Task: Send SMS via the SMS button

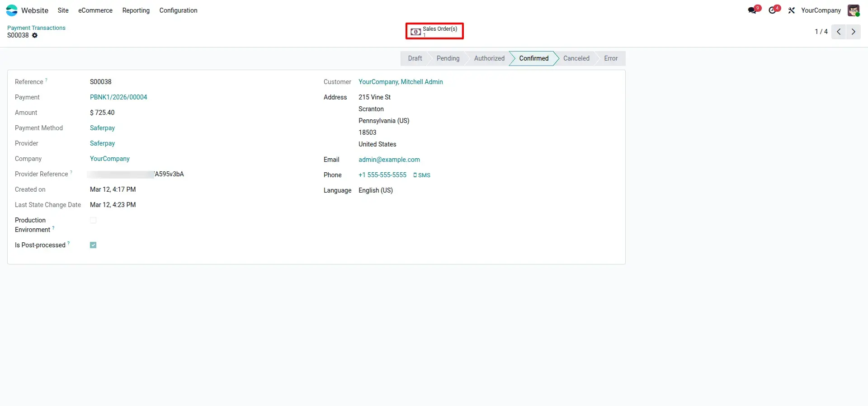Action: coord(422,175)
